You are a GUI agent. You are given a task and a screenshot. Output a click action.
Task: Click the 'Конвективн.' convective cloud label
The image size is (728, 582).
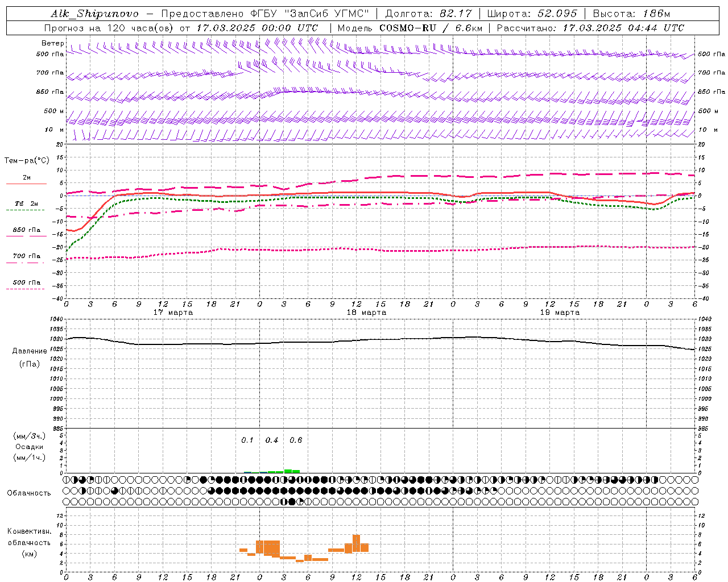30,531
